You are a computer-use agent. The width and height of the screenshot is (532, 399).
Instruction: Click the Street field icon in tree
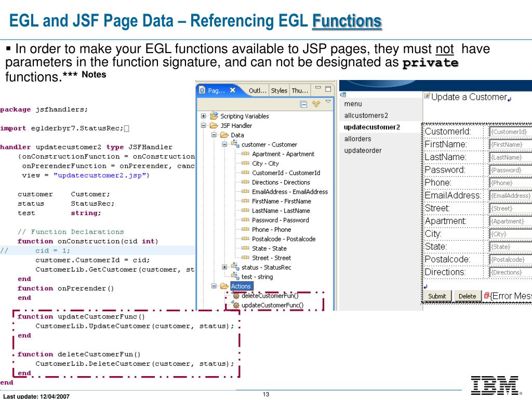(245, 258)
